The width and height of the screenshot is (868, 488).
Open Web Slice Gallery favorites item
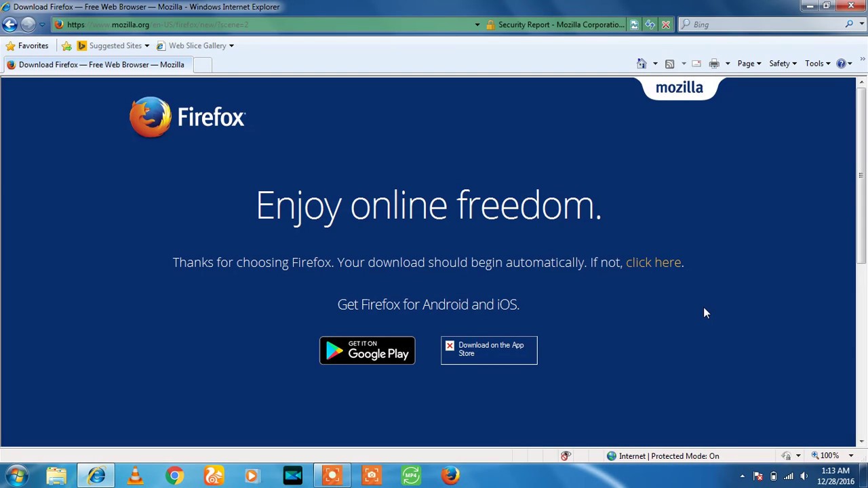click(x=195, y=45)
